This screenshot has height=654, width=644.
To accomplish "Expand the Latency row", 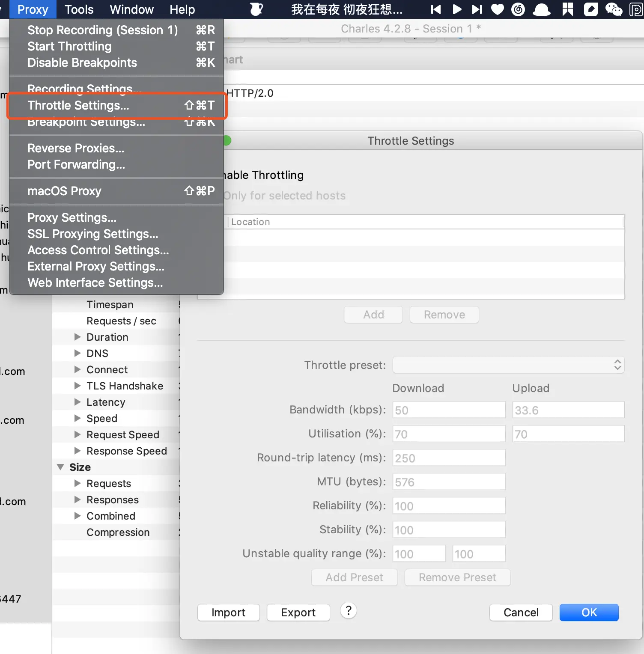I will [78, 402].
